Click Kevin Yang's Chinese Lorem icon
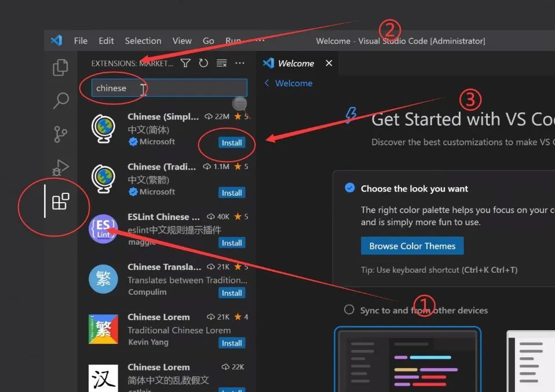 point(103,329)
